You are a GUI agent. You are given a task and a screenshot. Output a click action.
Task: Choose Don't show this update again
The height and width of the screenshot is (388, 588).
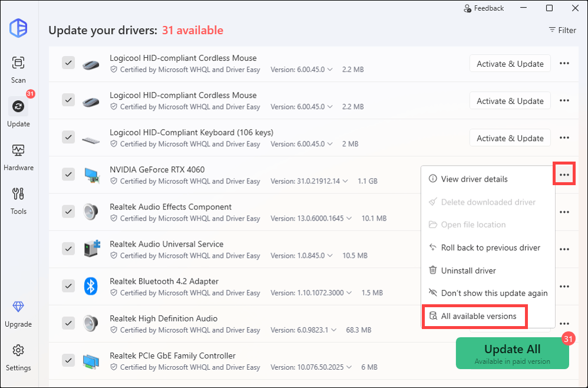tap(488, 293)
